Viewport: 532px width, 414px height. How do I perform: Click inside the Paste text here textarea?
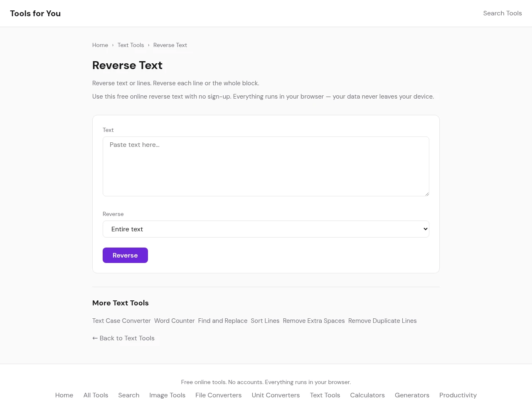266,166
